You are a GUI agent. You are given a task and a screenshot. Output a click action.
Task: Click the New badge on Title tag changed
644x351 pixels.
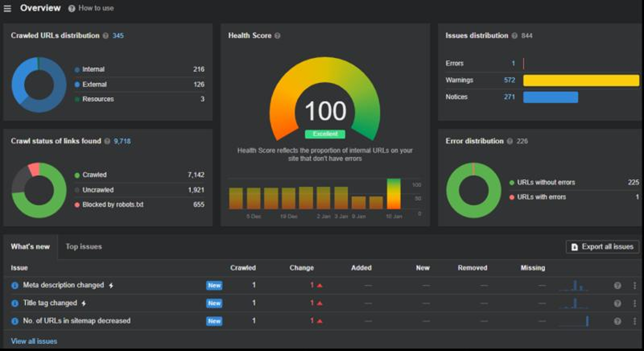point(214,303)
